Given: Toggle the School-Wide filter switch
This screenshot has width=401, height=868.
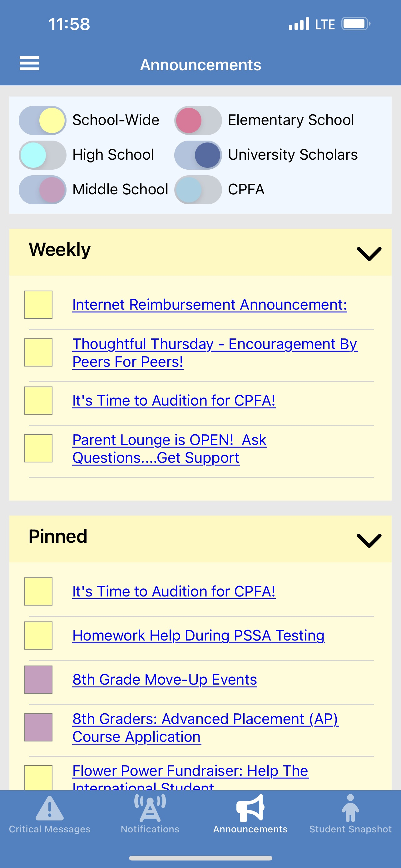Looking at the screenshot, I should (x=42, y=120).
